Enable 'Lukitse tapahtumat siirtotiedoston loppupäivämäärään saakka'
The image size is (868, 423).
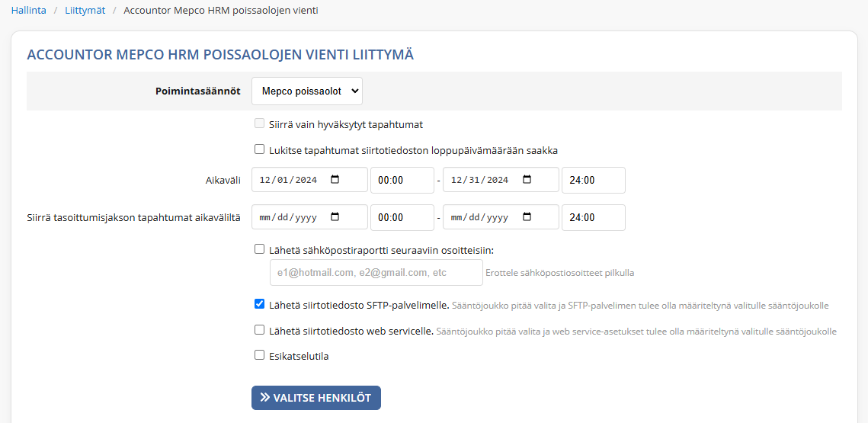(259, 149)
